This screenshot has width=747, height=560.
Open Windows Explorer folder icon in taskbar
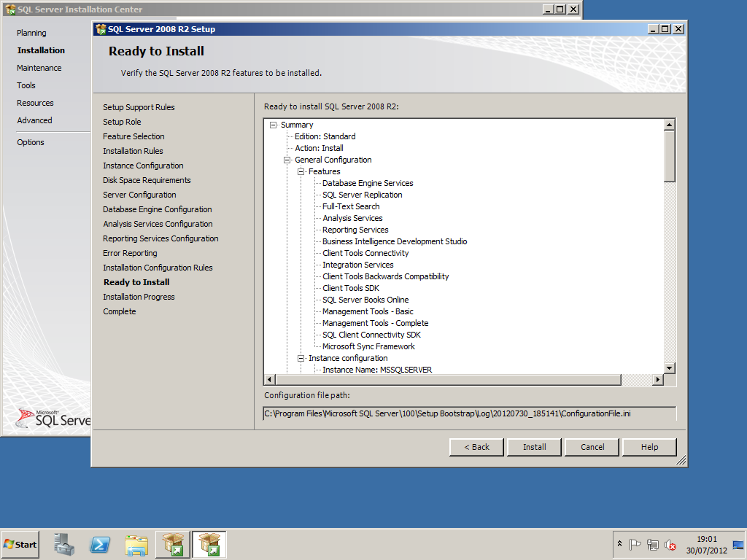coord(136,544)
